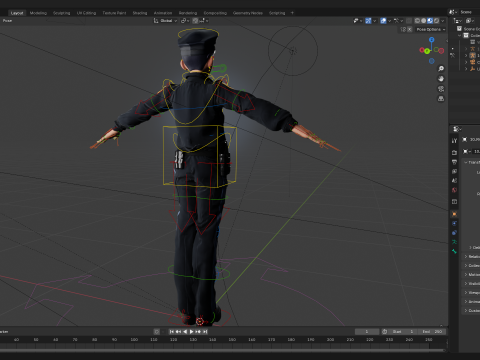The height and width of the screenshot is (360, 480).
Task: Click the blue Z axis on navigation gizmo
Action: (432, 40)
